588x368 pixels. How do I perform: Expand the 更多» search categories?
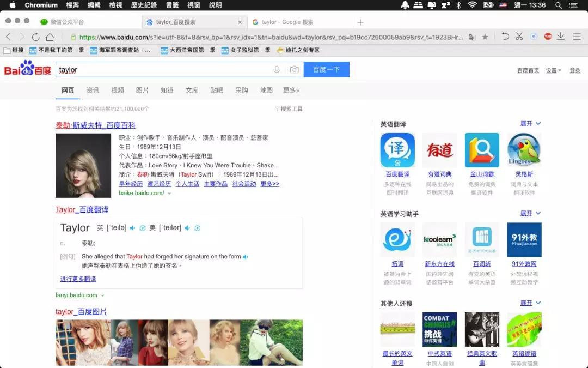(x=291, y=90)
